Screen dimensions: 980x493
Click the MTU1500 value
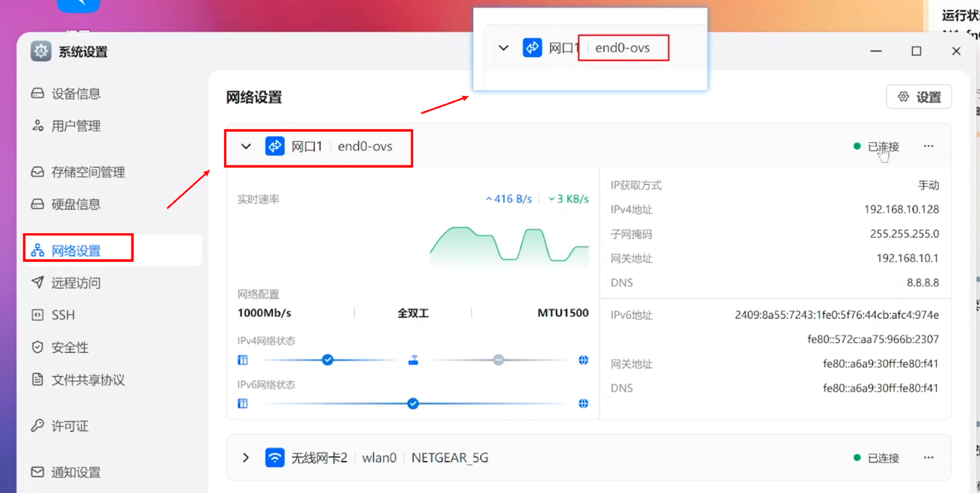(x=563, y=313)
